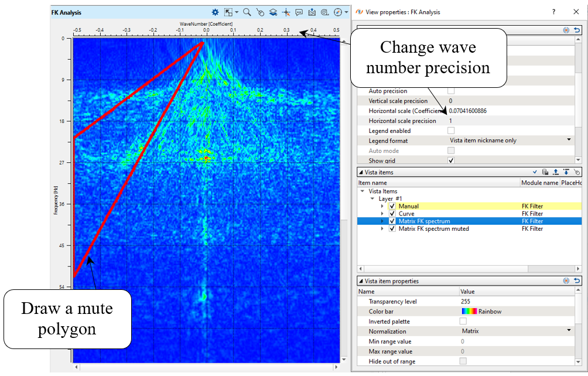Screen dimensions: 588x376
Task: Click the layers stack icon in toolbar
Action: [273, 12]
